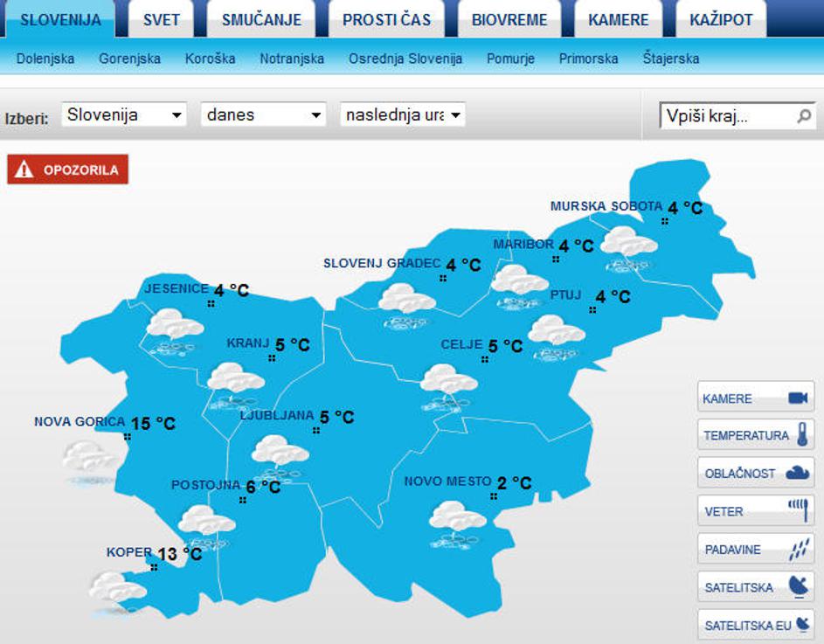Open the Gorenjska region link
Viewport: 824px width, 644px height.
(x=129, y=59)
